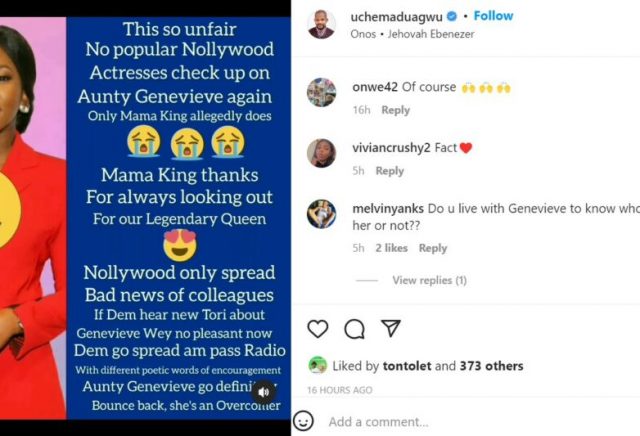Viewport: 640px width, 436px height.
Task: Like the post with the heart icon
Action: point(318,329)
